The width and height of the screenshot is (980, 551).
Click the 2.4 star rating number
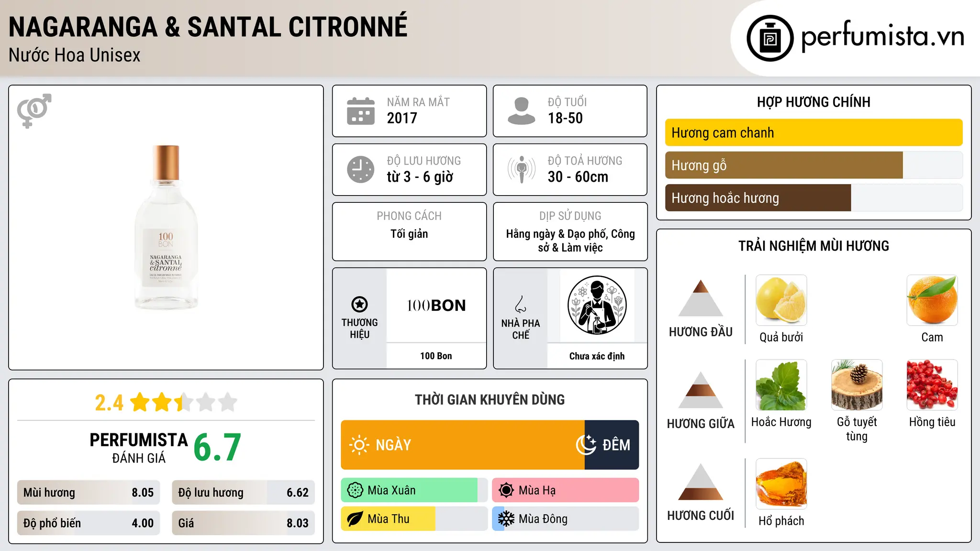(109, 403)
